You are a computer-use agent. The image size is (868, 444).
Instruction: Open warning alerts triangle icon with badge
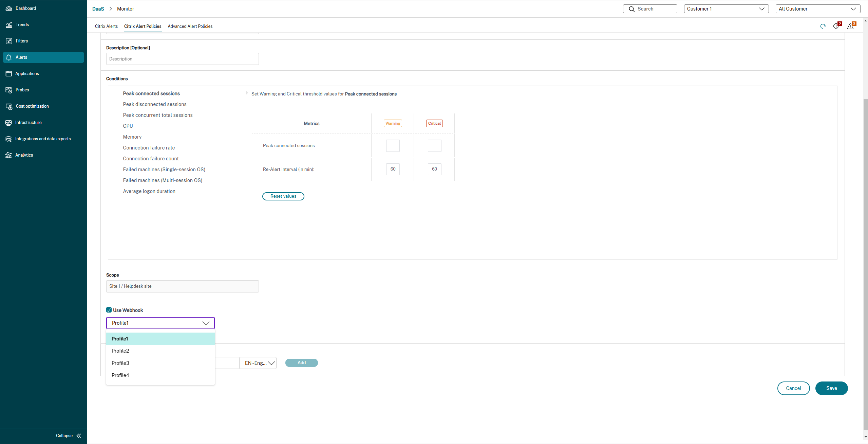[851, 26]
